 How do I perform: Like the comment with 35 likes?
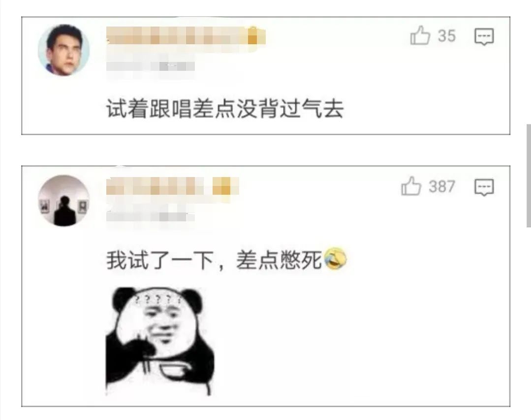(x=420, y=35)
